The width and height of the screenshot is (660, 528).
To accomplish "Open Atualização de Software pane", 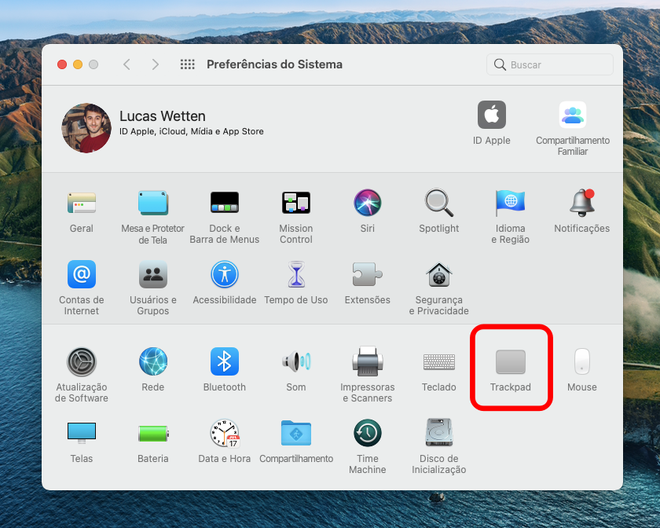I will (x=82, y=362).
